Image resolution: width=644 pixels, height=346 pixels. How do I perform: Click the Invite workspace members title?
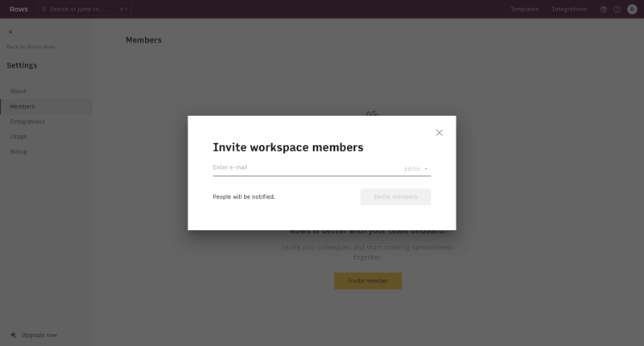click(x=288, y=147)
